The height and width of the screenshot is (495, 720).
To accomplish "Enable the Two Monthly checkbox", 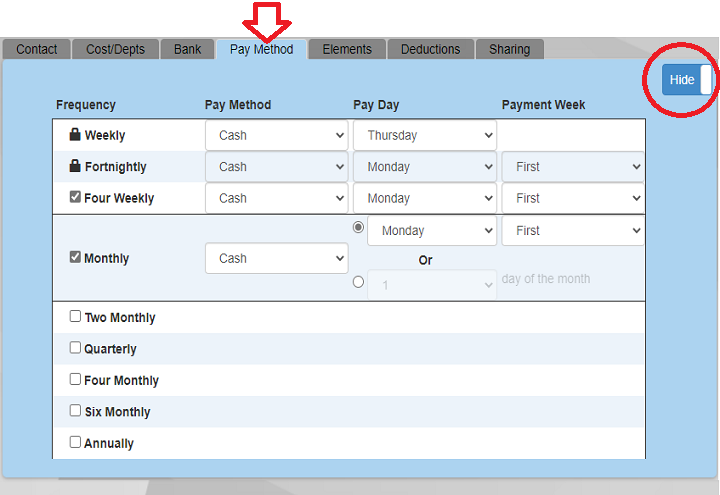I will [75, 317].
